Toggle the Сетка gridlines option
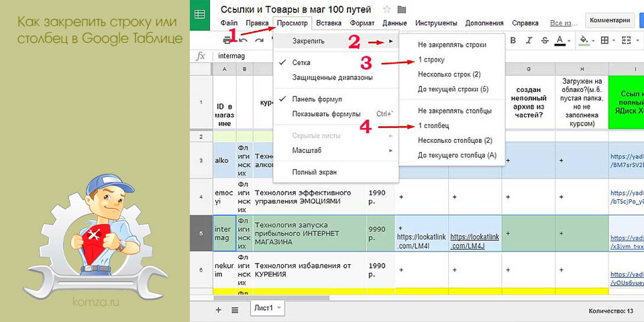This screenshot has width=644, height=322. click(336, 63)
